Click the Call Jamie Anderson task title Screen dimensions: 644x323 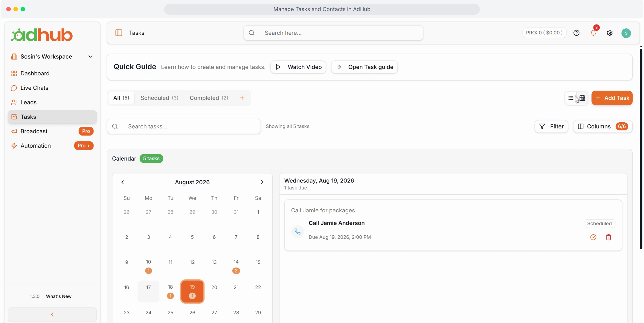(337, 223)
